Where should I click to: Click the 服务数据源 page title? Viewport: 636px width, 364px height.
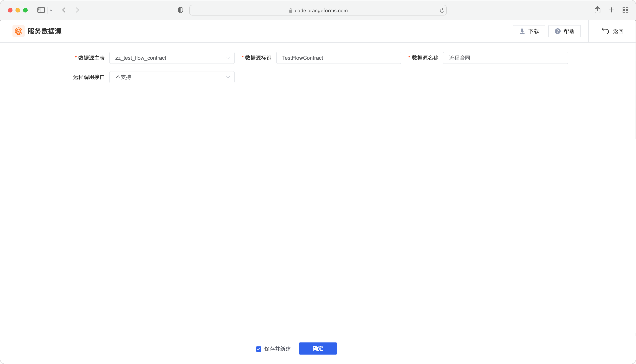tap(44, 31)
